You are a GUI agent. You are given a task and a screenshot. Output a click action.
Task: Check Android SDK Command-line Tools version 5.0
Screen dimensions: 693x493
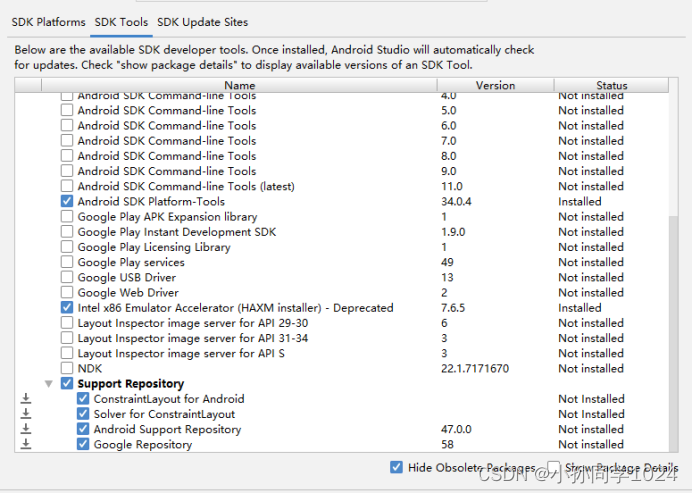[67, 110]
